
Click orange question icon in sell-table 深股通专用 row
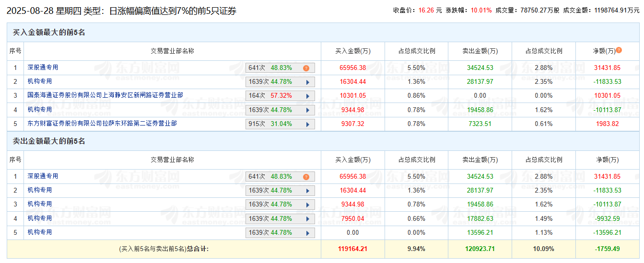coord(306,177)
